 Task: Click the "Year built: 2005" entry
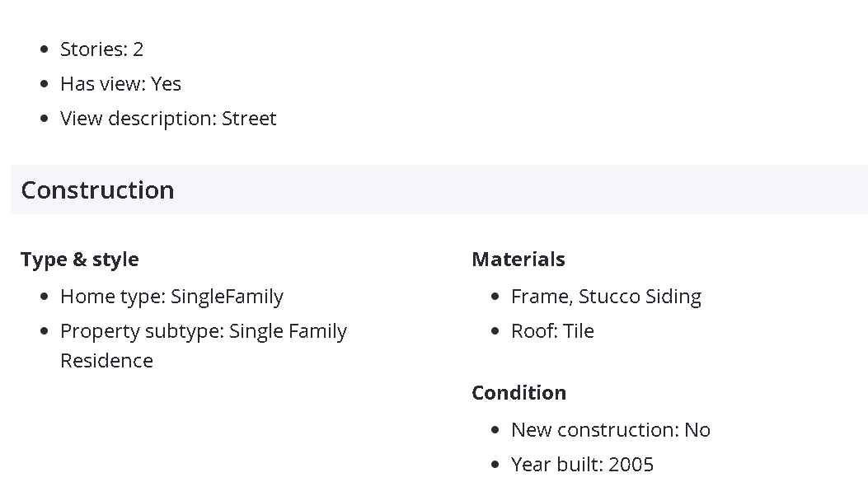click(x=582, y=465)
